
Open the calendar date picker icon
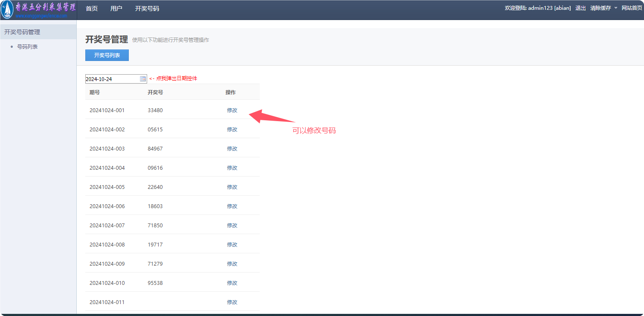(143, 79)
